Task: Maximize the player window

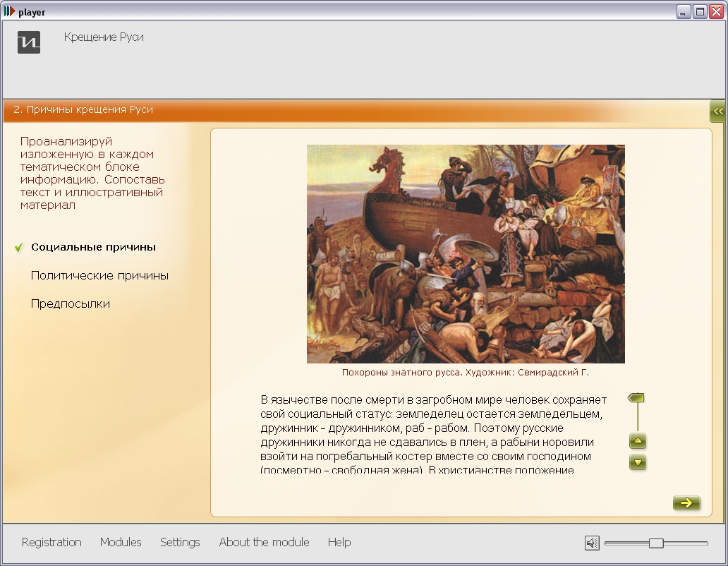Action: (700, 11)
